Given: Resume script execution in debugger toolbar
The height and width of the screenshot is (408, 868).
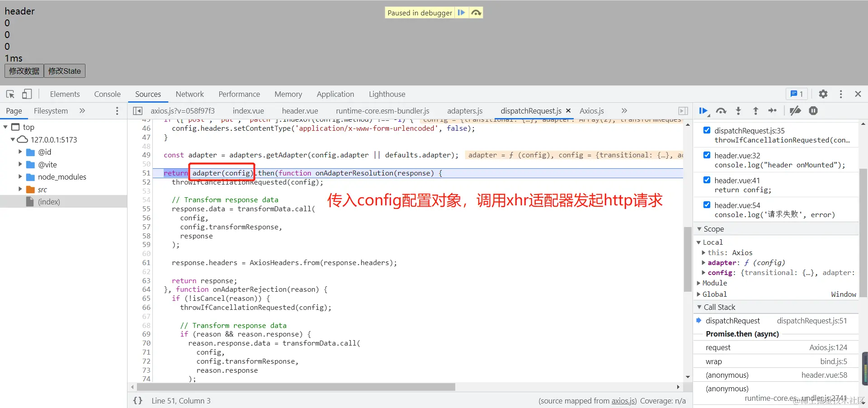Looking at the screenshot, I should [x=703, y=111].
